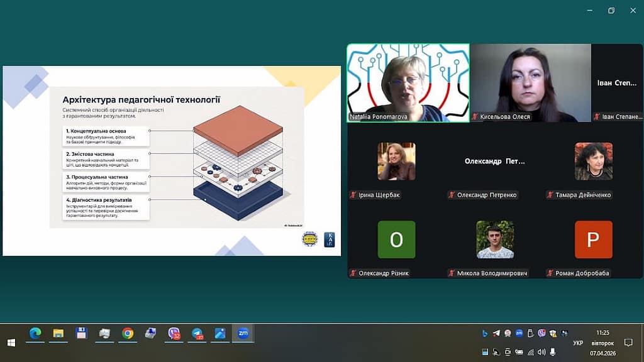
Task: Open the clock showing 11:25 вівторок
Action: coord(602,343)
